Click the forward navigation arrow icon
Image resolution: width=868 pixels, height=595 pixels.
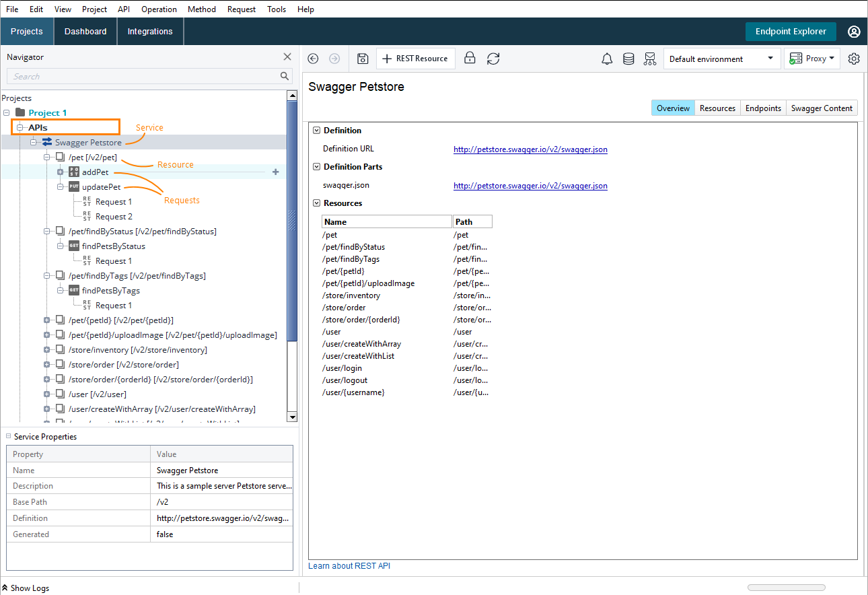(334, 59)
